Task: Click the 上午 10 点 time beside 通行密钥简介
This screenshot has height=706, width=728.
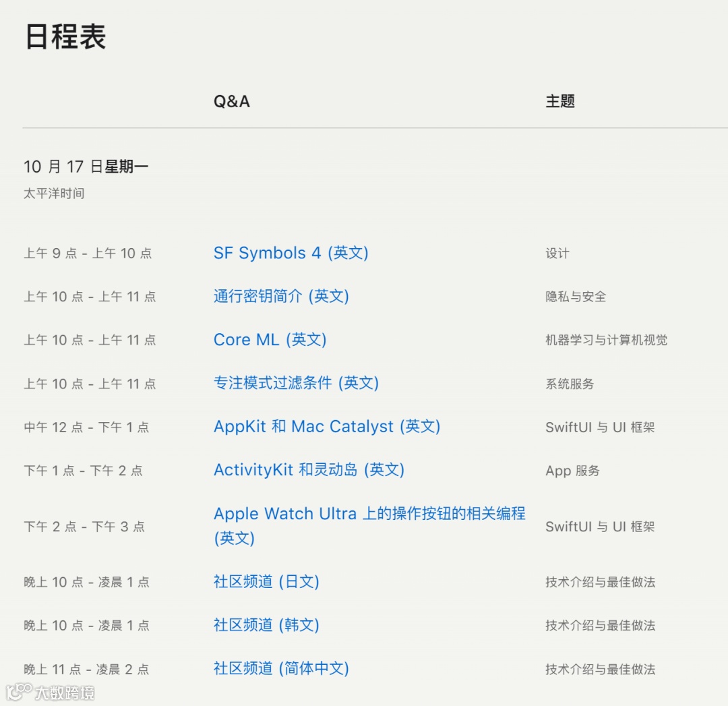Action: [x=90, y=297]
